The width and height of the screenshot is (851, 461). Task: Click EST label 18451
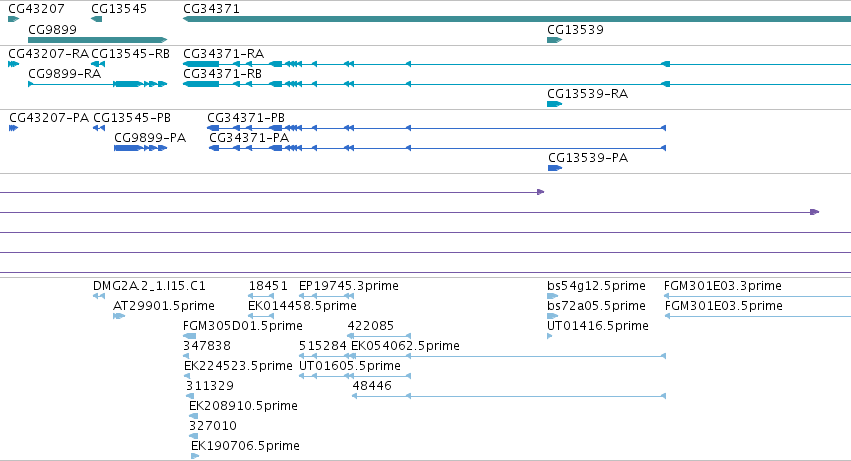point(268,286)
